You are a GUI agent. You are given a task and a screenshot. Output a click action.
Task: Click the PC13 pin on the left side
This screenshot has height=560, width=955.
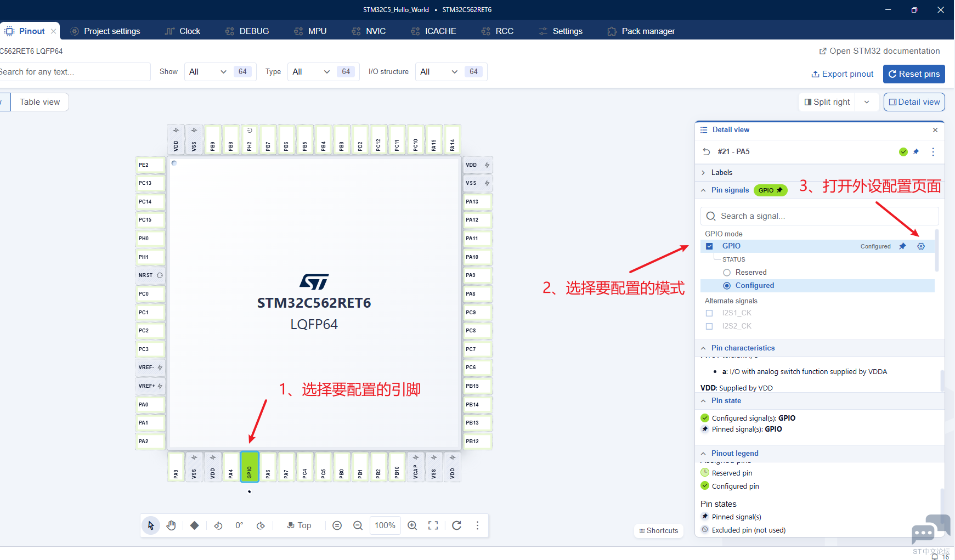click(x=150, y=183)
